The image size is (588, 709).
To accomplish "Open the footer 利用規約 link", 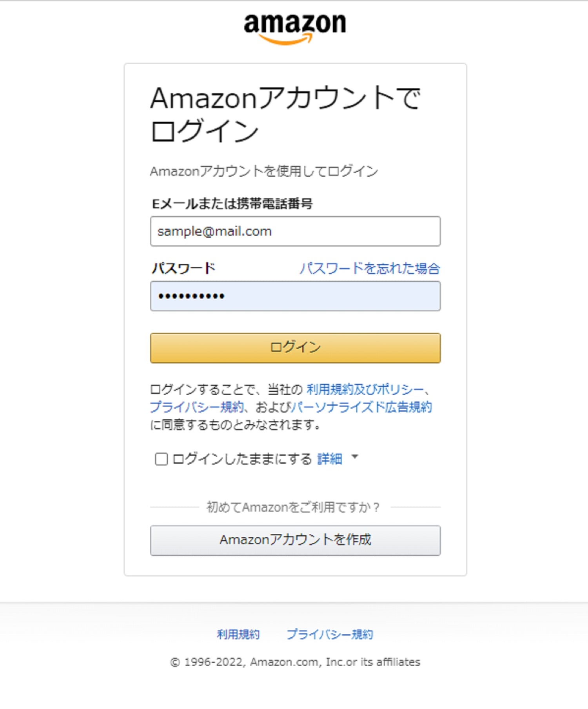I will (x=238, y=634).
